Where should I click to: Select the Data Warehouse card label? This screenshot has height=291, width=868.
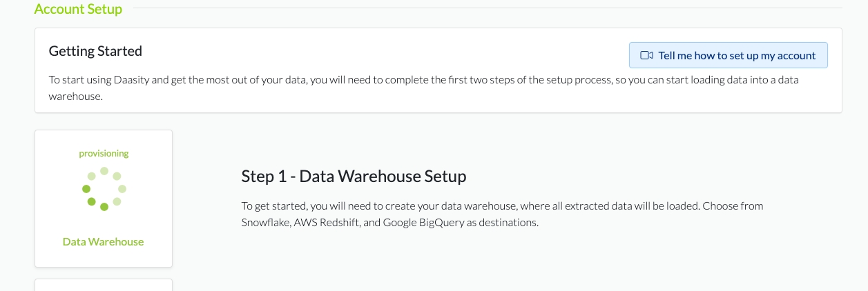[x=103, y=242]
